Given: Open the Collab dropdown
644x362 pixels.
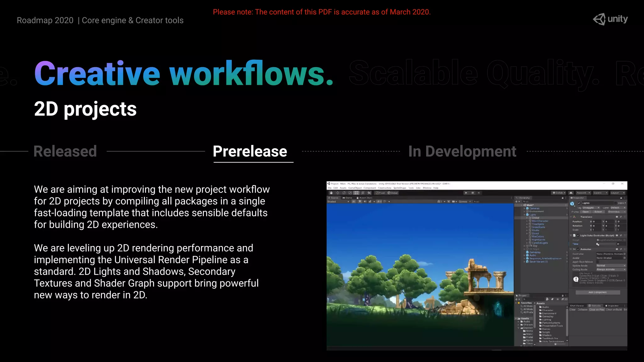Looking at the screenshot, I should (559, 193).
